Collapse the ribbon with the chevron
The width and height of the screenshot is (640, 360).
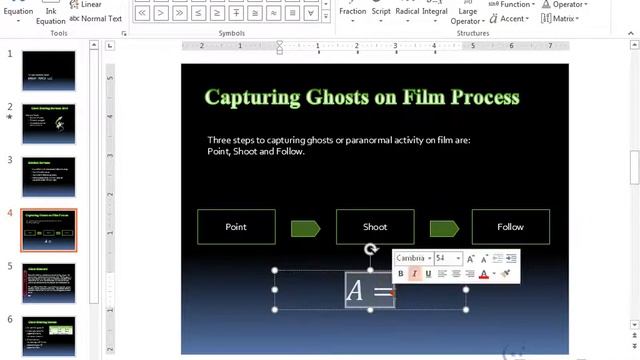(x=631, y=33)
